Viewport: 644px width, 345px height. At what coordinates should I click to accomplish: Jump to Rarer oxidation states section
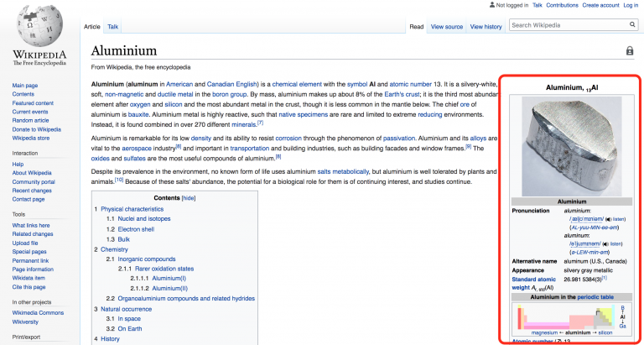coord(164,269)
